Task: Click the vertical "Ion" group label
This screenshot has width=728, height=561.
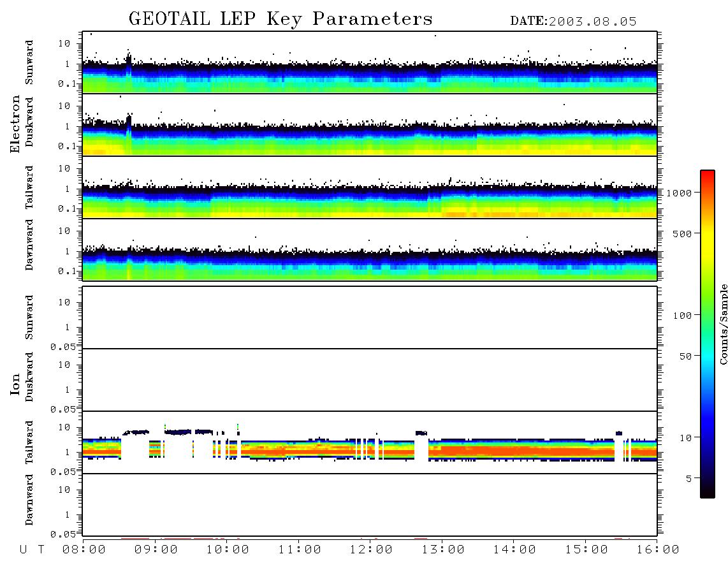Action: click(15, 384)
